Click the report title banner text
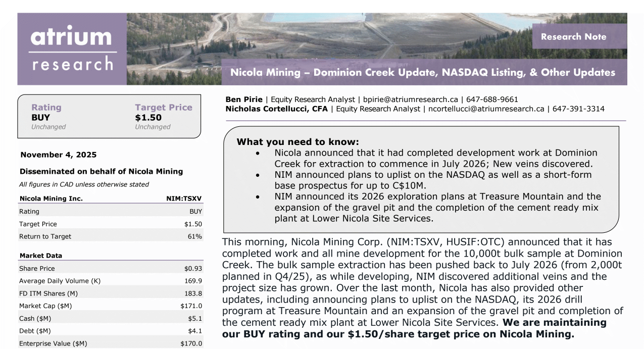The width and height of the screenshot is (644, 349). 423,72
